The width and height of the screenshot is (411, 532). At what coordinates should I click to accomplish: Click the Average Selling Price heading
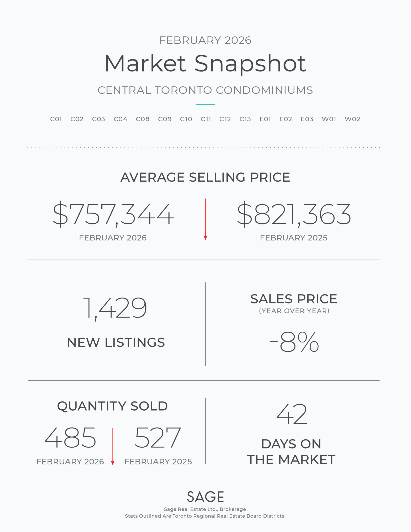coord(205,177)
